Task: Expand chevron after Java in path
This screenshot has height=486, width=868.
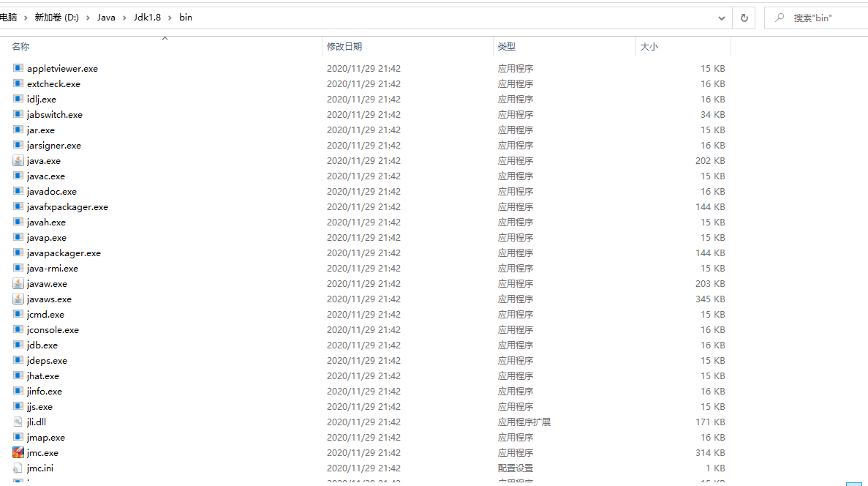Action: point(124,18)
